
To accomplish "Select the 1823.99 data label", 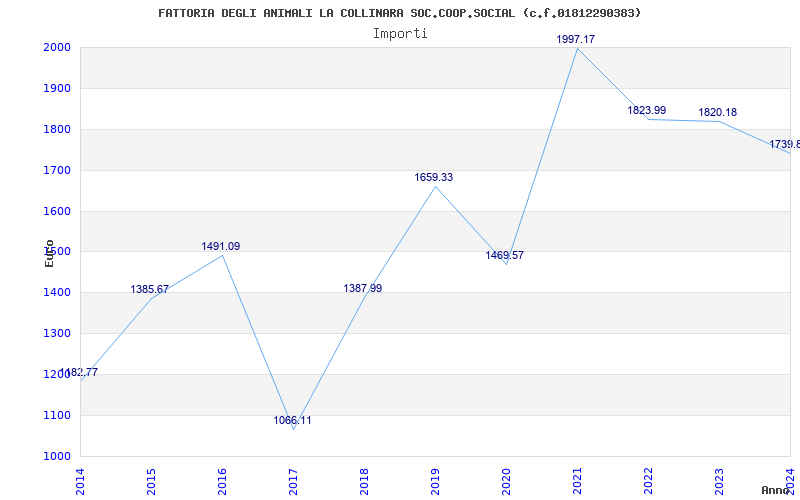I will point(646,110).
